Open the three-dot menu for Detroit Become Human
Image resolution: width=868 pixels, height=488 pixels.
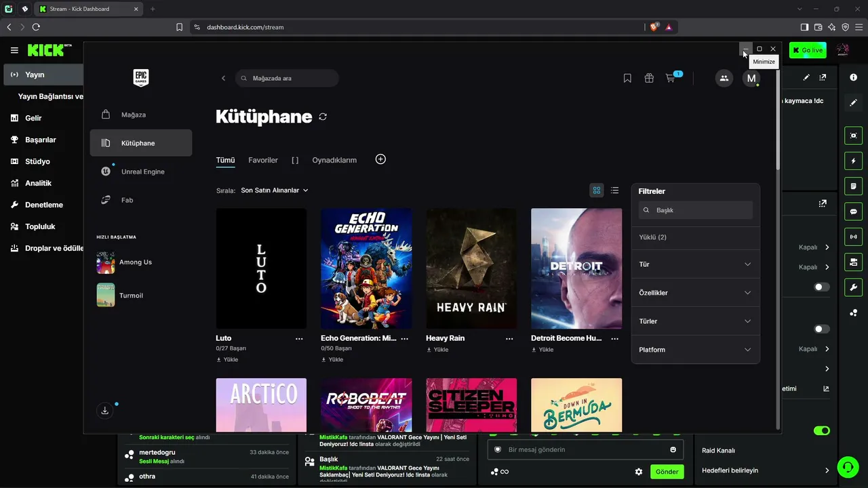[x=615, y=338]
